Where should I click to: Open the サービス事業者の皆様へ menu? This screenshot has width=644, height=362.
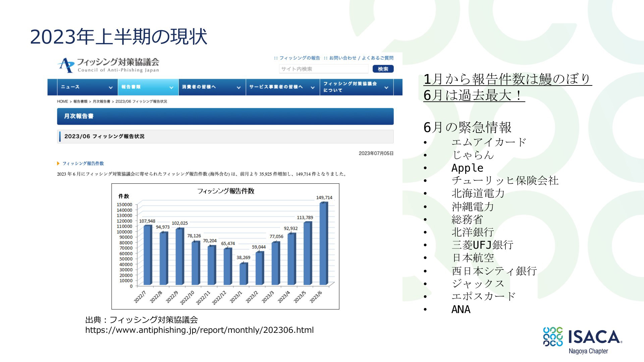tap(283, 87)
